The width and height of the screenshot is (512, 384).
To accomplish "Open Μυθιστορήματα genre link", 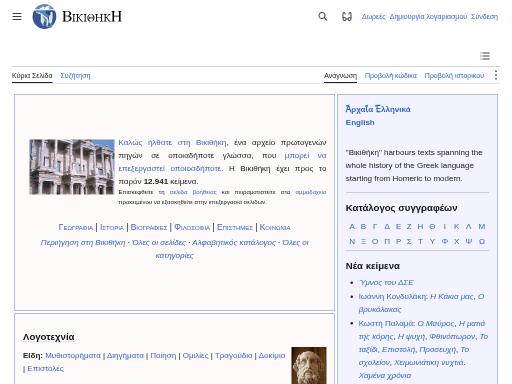I will pos(73,355).
